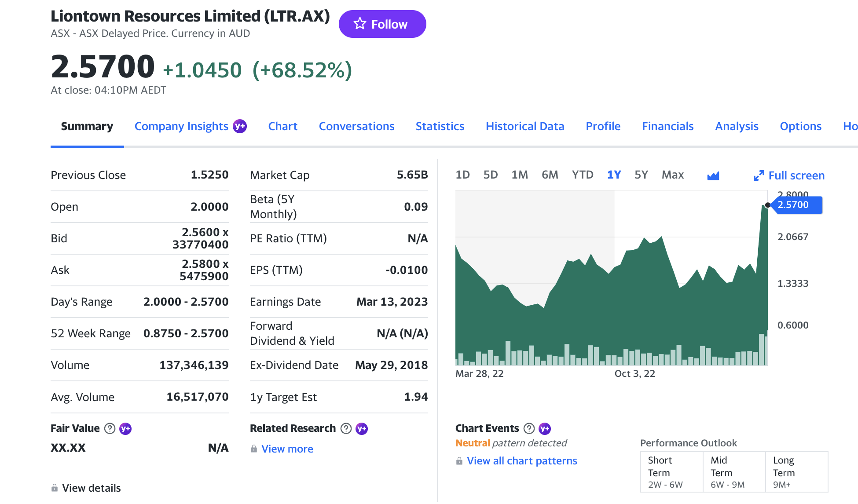This screenshot has width=858, height=504.
Task: Click the Beta (5Y Monthly) value 0.09
Action: tap(416, 207)
